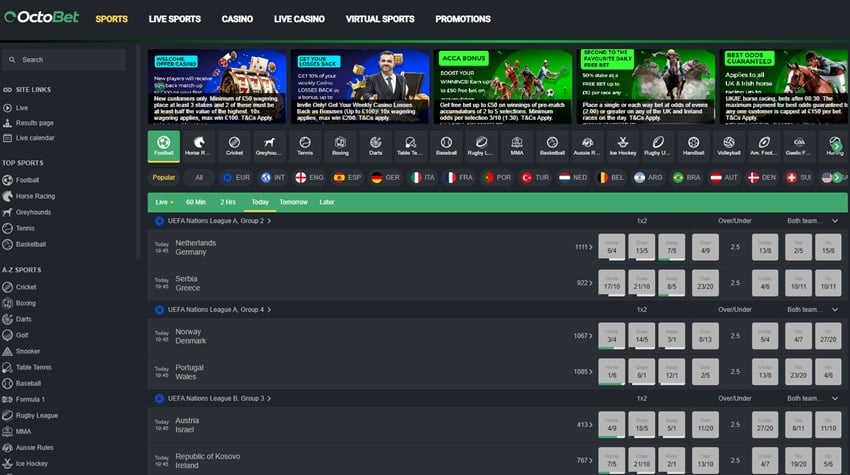Open the VIRTUAL SPORTS top menu
Screen dimensions: 850x475
(x=380, y=19)
